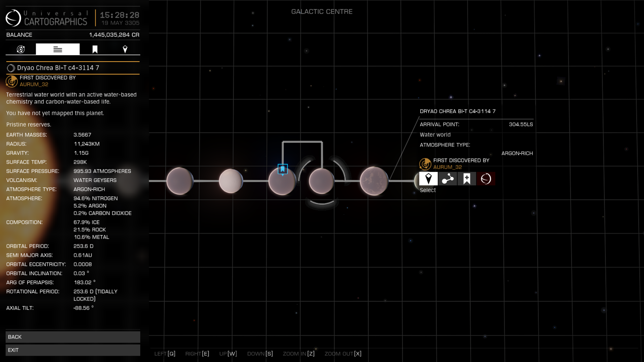Click the gravity value 1.15G
The width and height of the screenshot is (644, 362).
pyautogui.click(x=81, y=153)
